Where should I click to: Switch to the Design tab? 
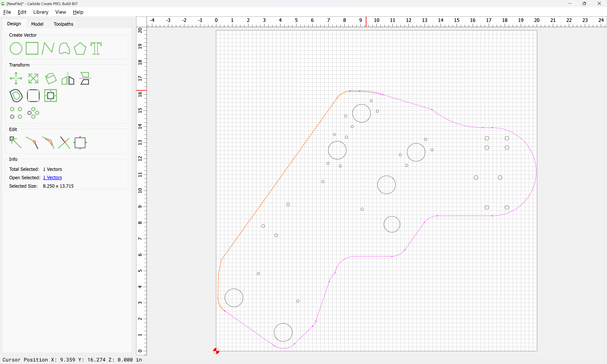pyautogui.click(x=14, y=24)
